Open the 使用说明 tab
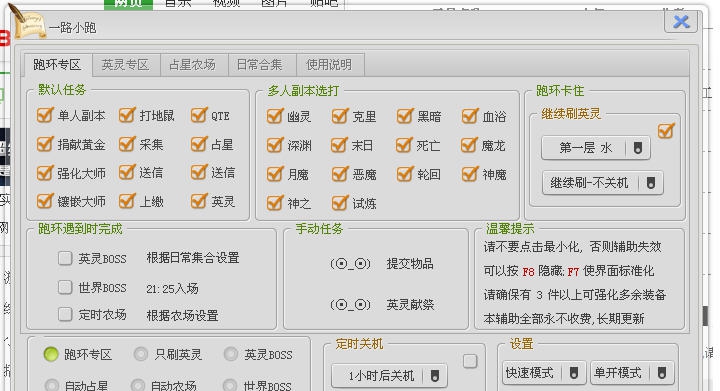The height and width of the screenshot is (391, 720). click(330, 65)
